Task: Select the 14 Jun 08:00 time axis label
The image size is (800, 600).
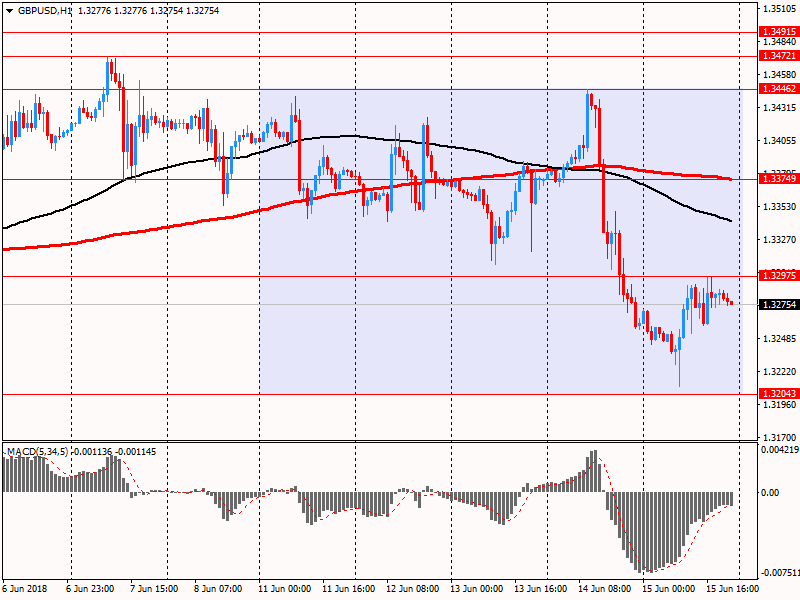Action: point(603,589)
